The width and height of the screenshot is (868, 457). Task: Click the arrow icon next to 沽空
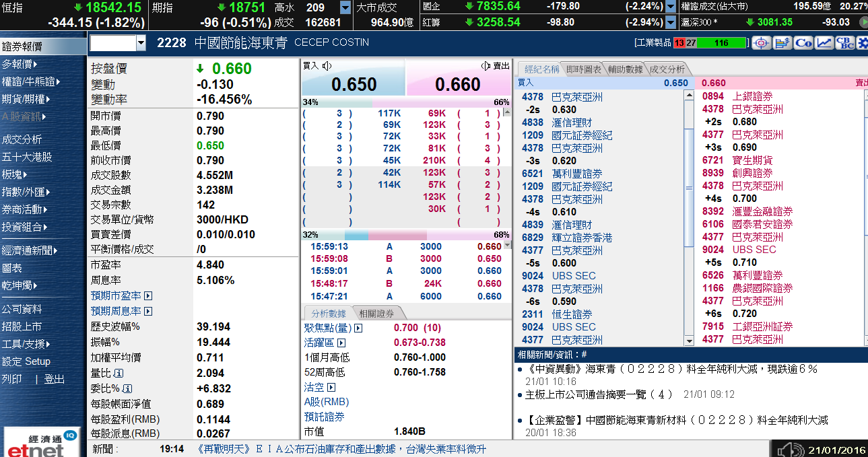coord(331,387)
